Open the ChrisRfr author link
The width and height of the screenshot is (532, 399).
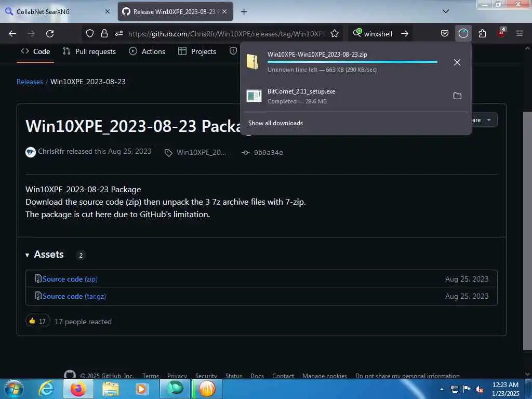tap(51, 151)
